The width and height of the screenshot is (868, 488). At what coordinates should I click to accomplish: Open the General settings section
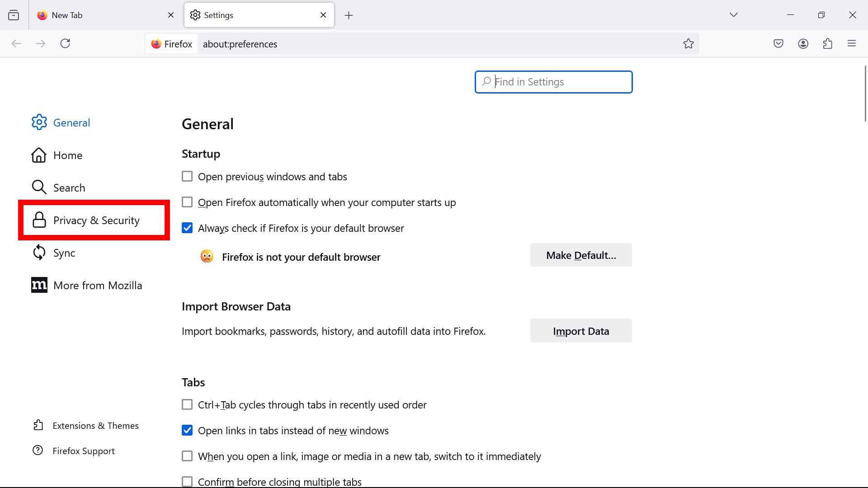[x=71, y=122]
